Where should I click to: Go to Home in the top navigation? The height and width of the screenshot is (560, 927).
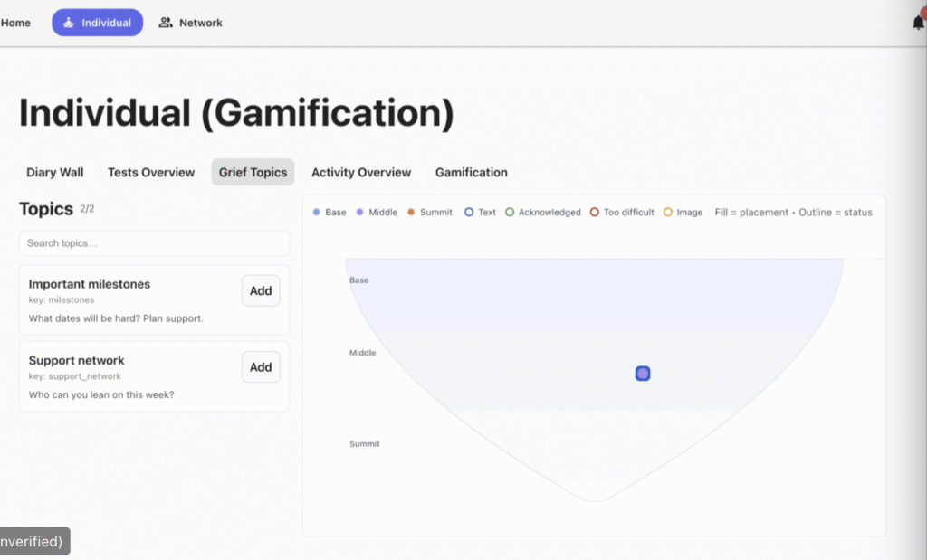coord(15,23)
